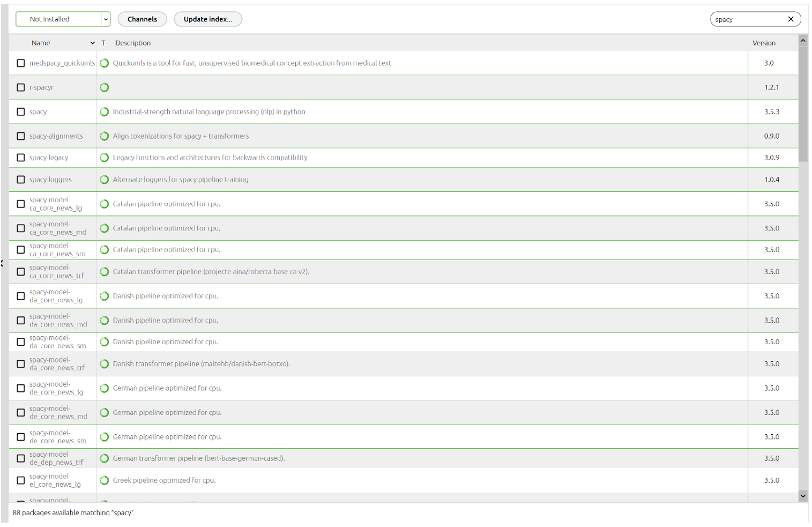Click the circle icon for de_core_news_sm

(105, 437)
